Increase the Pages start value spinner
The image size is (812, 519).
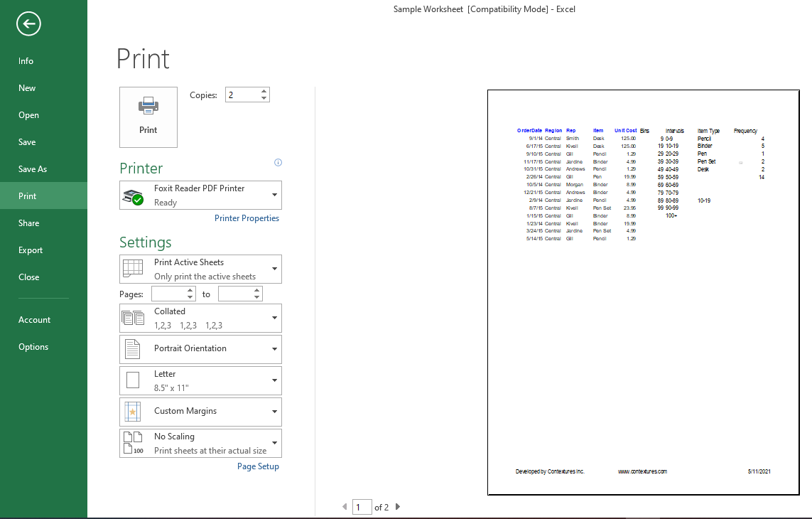point(190,290)
